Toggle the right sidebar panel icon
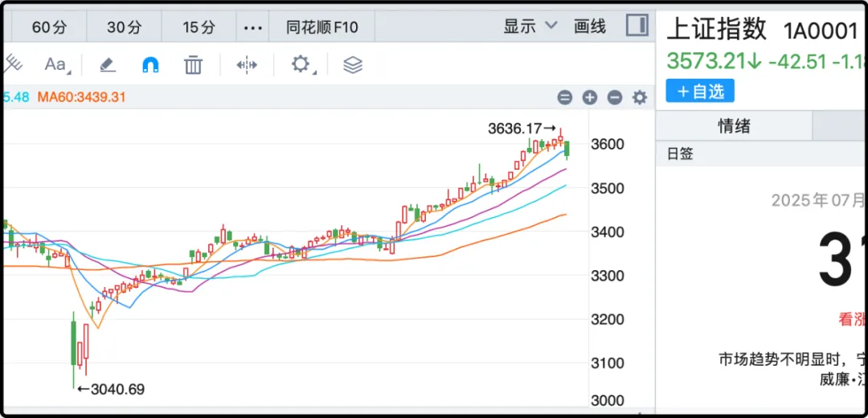 pyautogui.click(x=637, y=26)
